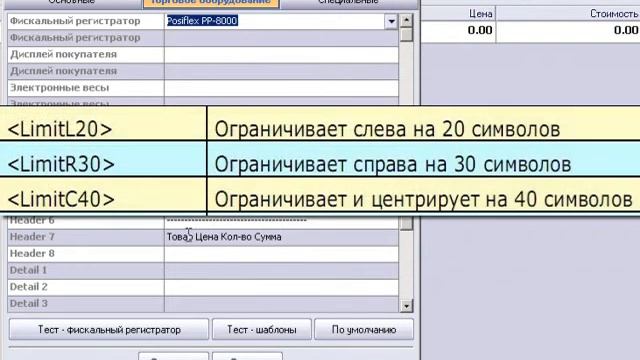640x360 pixels.
Task: Select the Header 7 row label
Action: point(32,237)
